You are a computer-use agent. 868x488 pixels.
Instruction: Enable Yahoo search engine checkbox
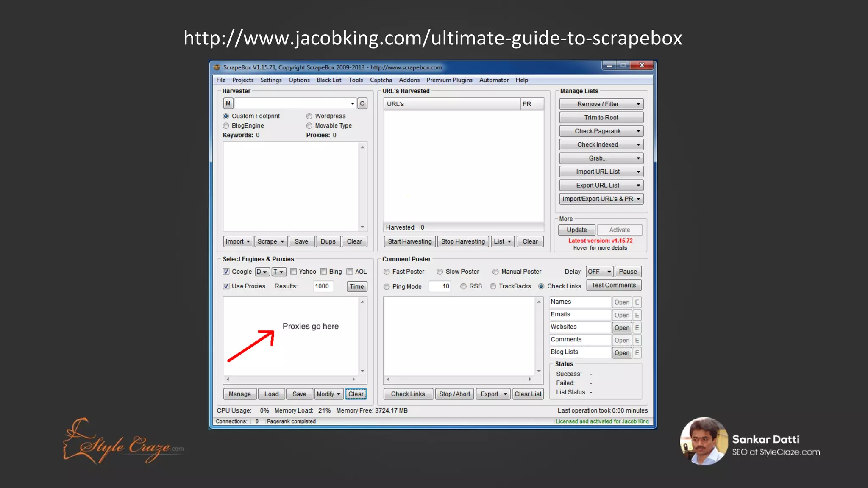point(293,272)
